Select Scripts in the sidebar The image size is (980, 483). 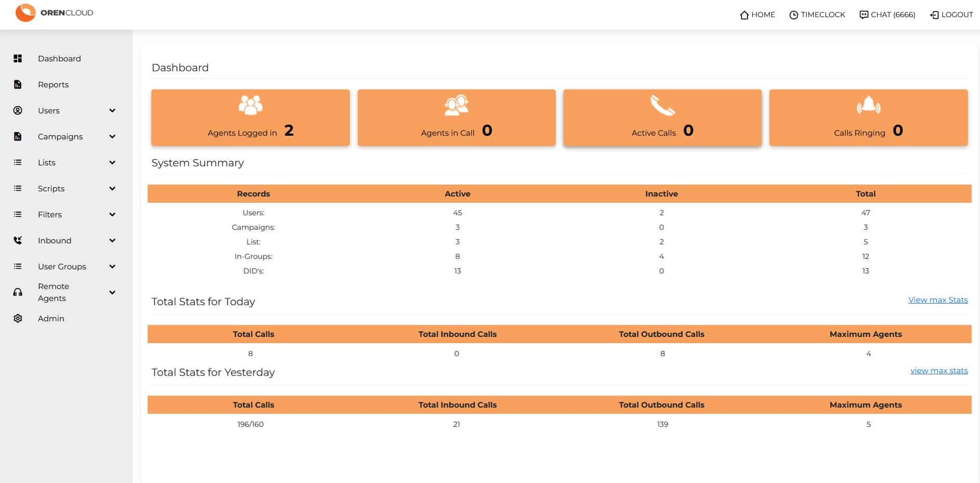click(51, 189)
